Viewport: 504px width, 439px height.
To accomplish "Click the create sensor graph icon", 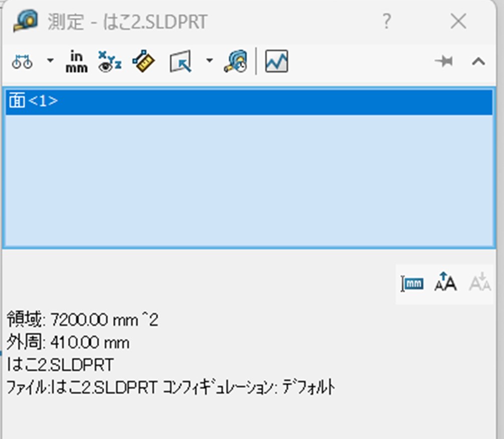I will (276, 61).
